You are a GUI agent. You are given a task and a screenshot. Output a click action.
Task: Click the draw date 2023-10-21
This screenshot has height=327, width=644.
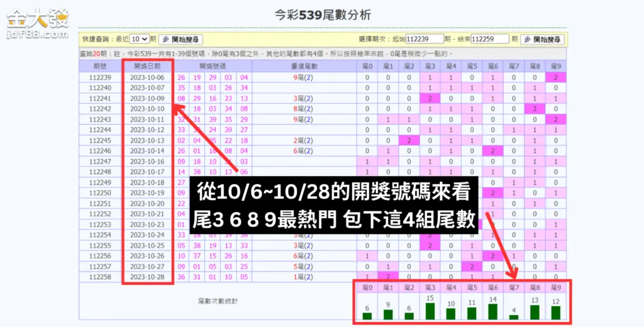click(147, 214)
